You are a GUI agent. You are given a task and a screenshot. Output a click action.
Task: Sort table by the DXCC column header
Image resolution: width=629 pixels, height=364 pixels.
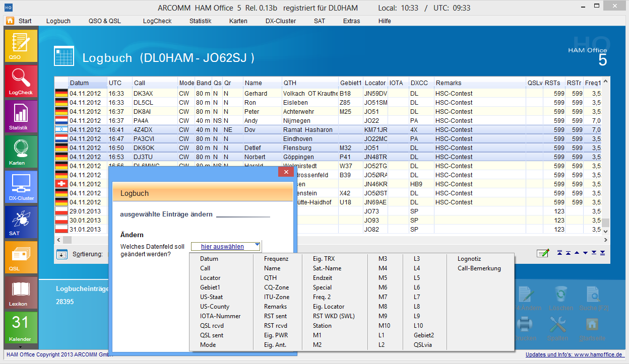coord(421,83)
